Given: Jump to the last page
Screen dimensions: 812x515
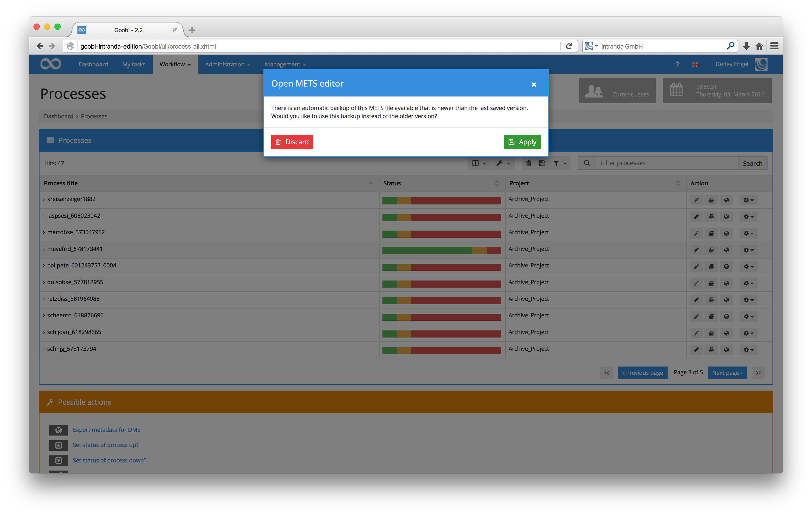Looking at the screenshot, I should [x=758, y=373].
